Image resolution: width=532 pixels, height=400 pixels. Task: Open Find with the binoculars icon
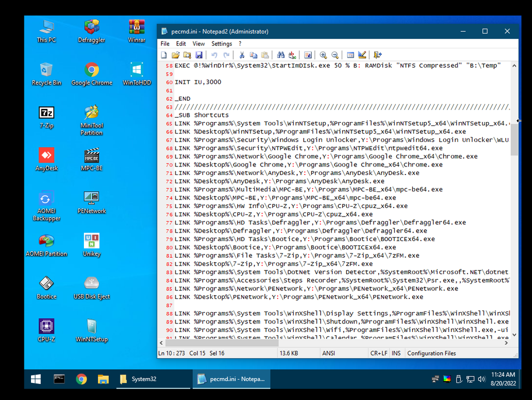click(x=281, y=55)
